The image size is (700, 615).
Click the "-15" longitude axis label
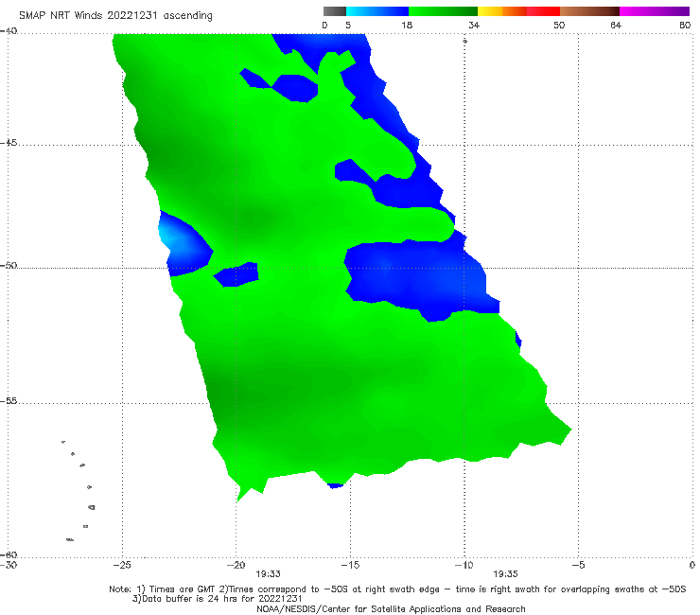[350, 565]
